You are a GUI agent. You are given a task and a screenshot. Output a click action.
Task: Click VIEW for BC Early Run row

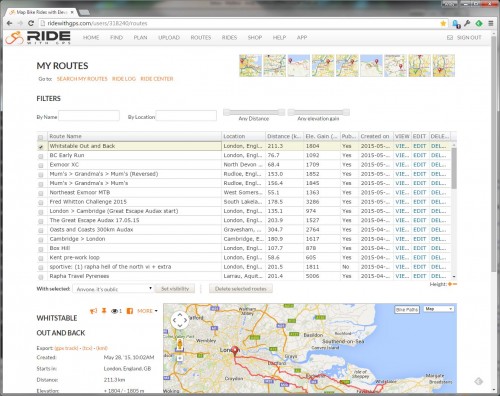click(x=402, y=155)
